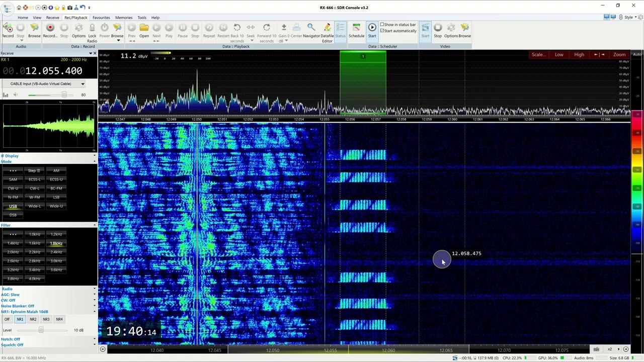Viewport: 644px width, 362px height.
Task: Click the Zoom button on spectrum
Action: pos(619,55)
